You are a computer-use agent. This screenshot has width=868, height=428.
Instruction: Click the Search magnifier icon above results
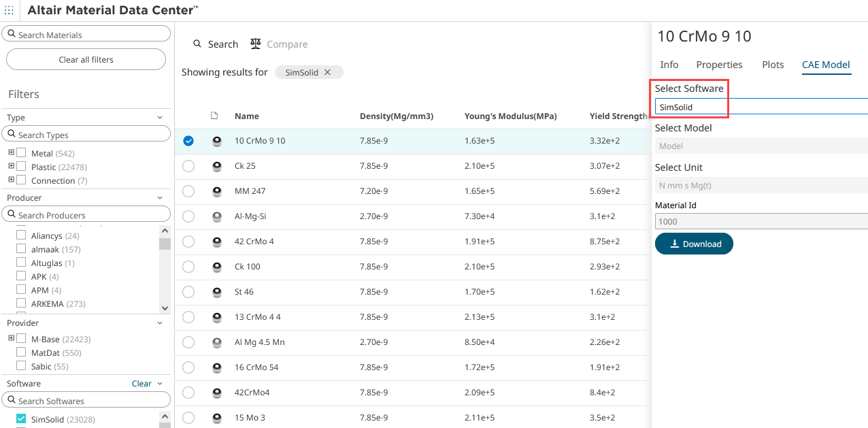coord(197,44)
